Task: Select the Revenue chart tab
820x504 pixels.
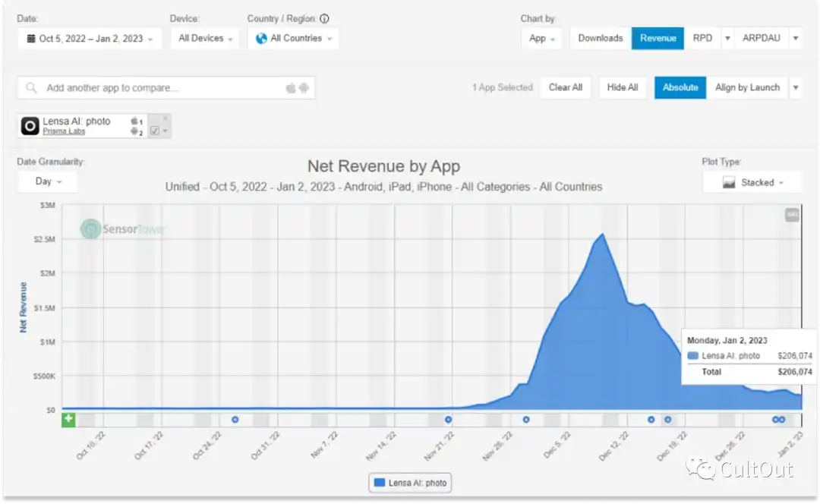Action: (x=658, y=38)
